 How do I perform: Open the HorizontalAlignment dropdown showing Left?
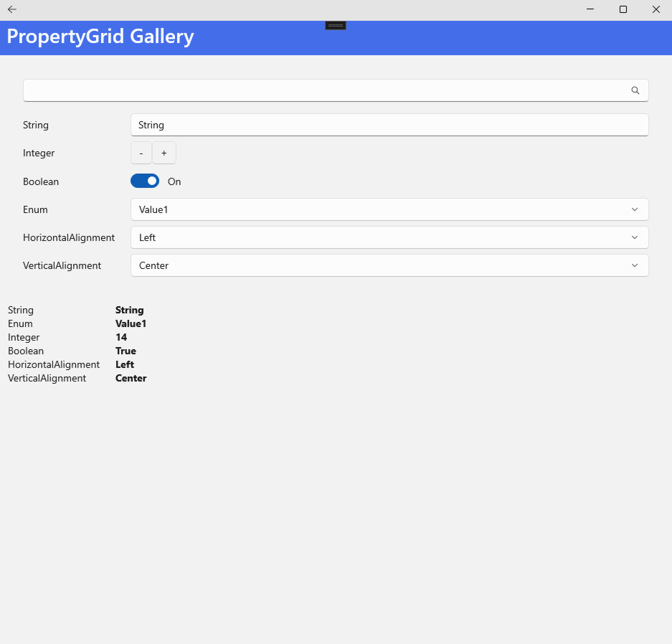tap(389, 237)
